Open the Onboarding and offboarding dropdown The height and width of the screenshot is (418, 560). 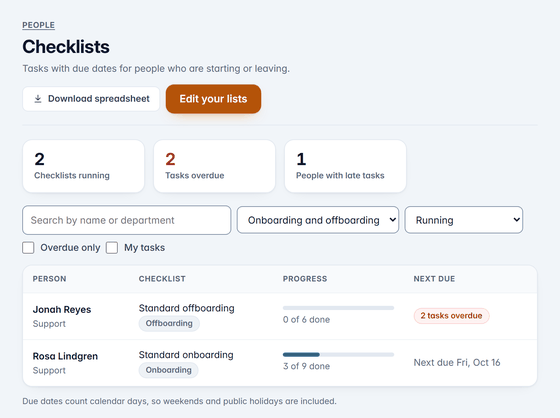[x=318, y=220]
